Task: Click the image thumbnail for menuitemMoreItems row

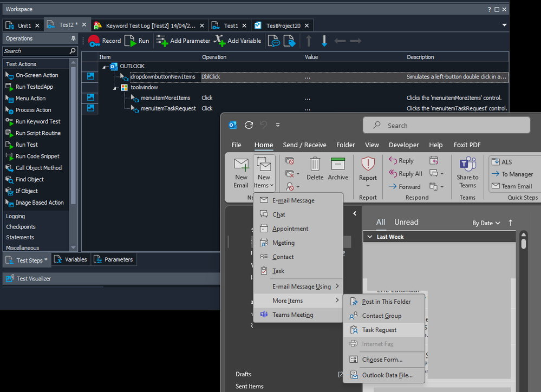Action: click(90, 97)
